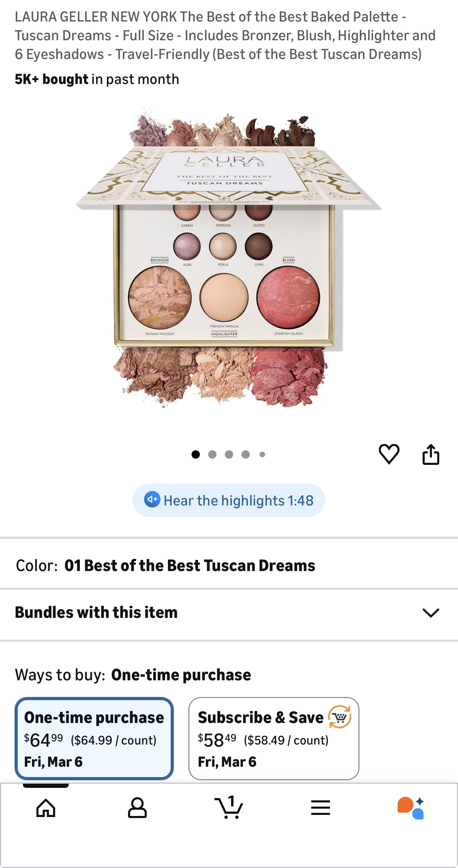The width and height of the screenshot is (458, 868).
Task: Open the share icon
Action: (x=431, y=454)
